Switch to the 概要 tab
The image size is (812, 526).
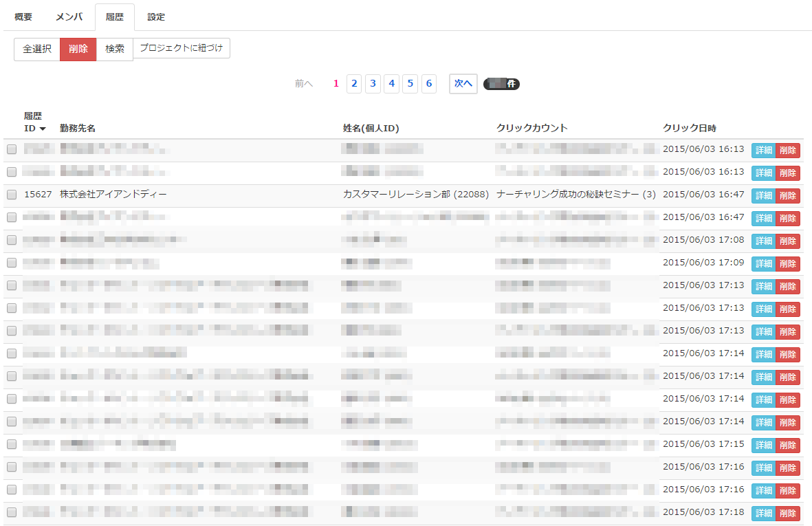[x=23, y=17]
